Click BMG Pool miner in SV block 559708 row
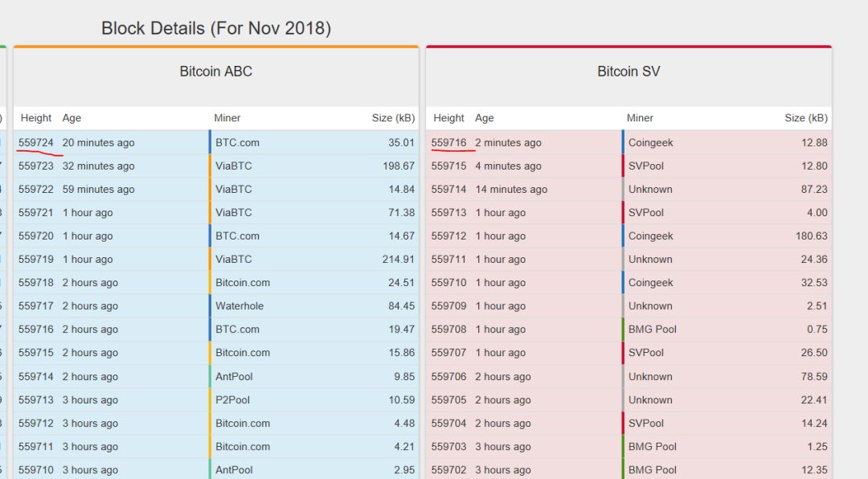The image size is (868, 479). tap(653, 329)
